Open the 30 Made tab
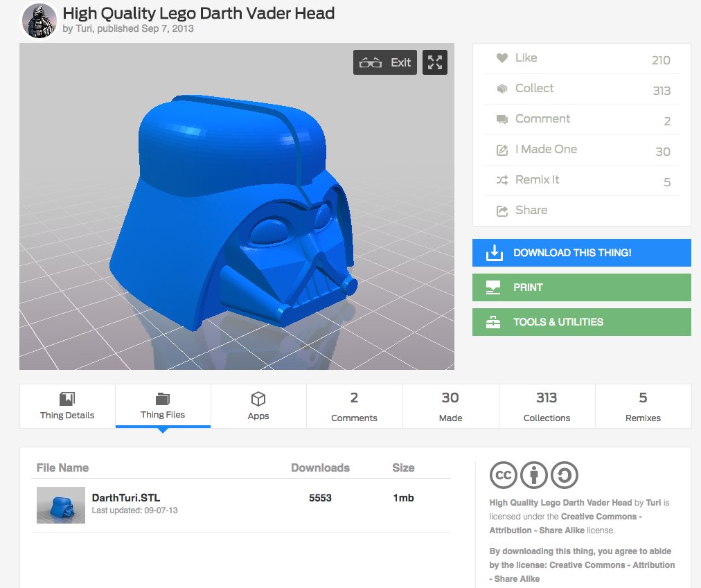Viewport: 701px width, 588px height. [x=451, y=406]
